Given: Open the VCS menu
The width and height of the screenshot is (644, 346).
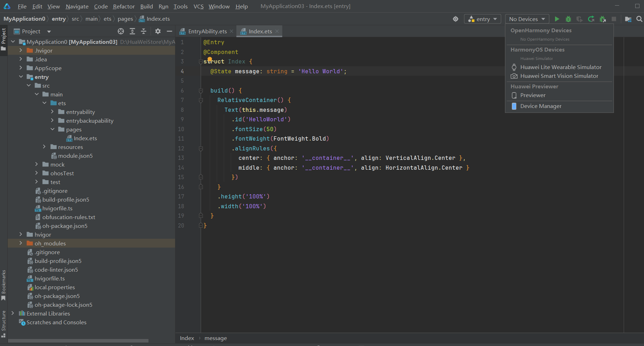Looking at the screenshot, I should click(199, 6).
